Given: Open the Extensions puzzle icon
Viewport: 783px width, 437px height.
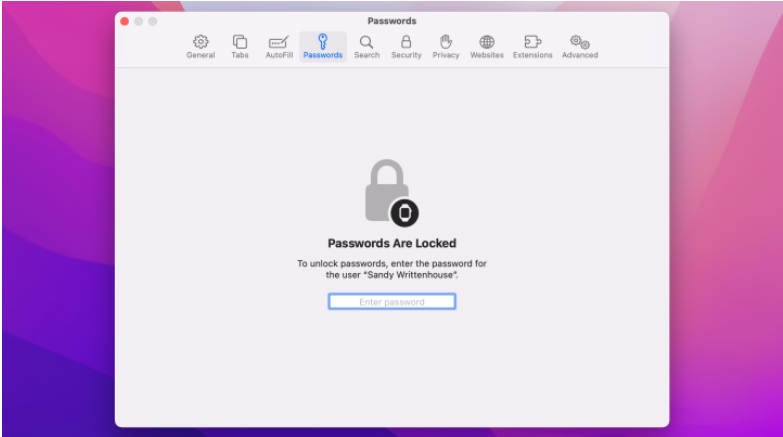Looking at the screenshot, I should coord(532,42).
